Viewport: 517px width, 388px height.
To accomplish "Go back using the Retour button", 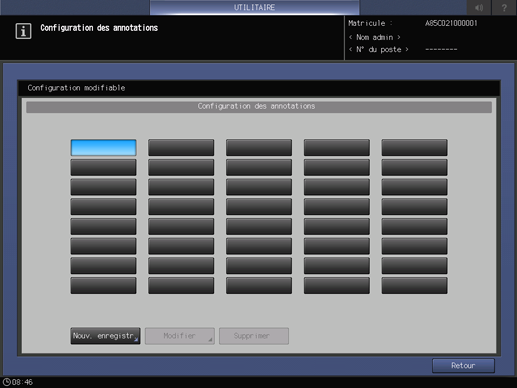I will 463,366.
